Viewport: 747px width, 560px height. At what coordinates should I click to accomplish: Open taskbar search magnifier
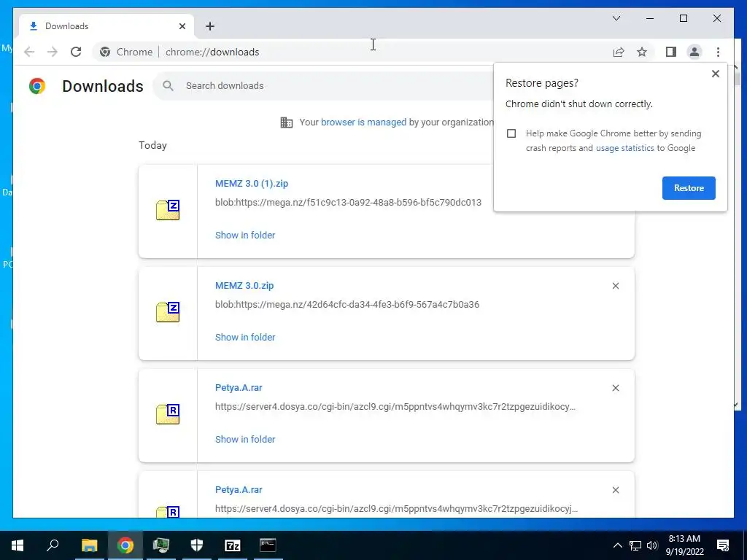pos(53,545)
